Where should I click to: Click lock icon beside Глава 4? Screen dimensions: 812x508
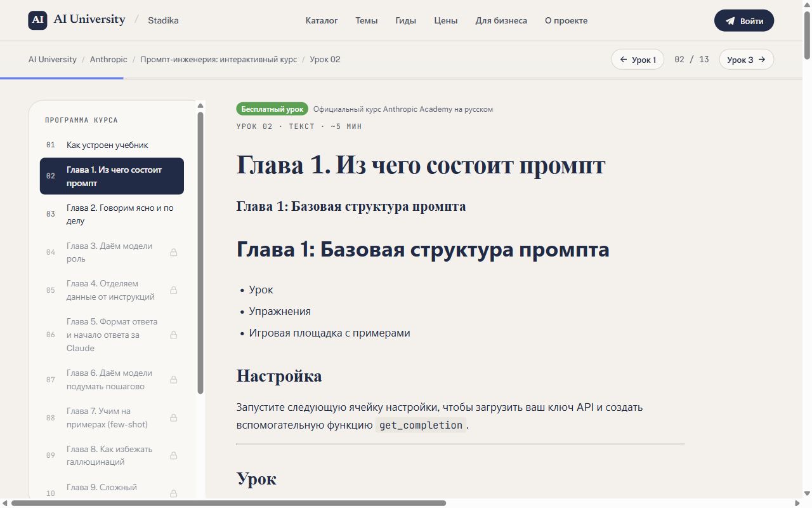click(x=174, y=290)
